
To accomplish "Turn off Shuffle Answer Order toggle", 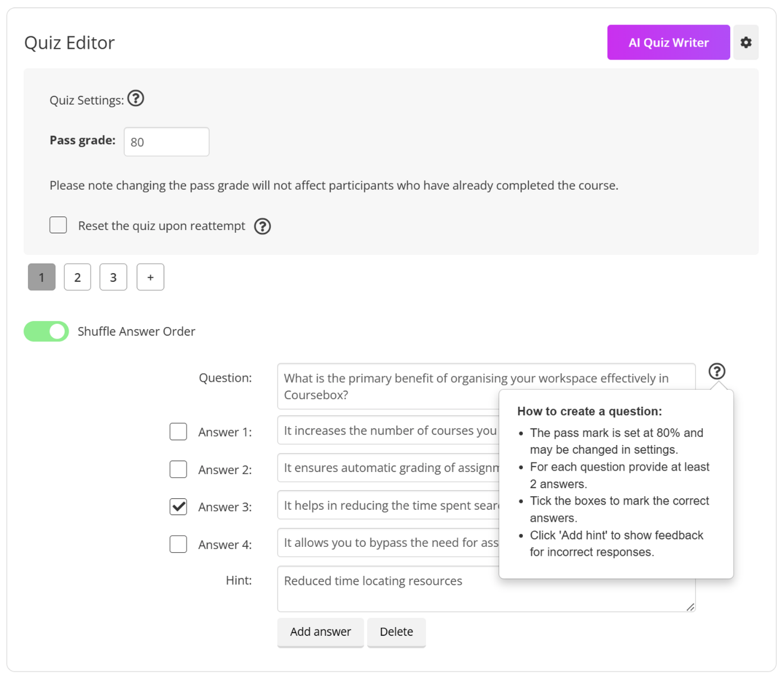I will 46,331.
